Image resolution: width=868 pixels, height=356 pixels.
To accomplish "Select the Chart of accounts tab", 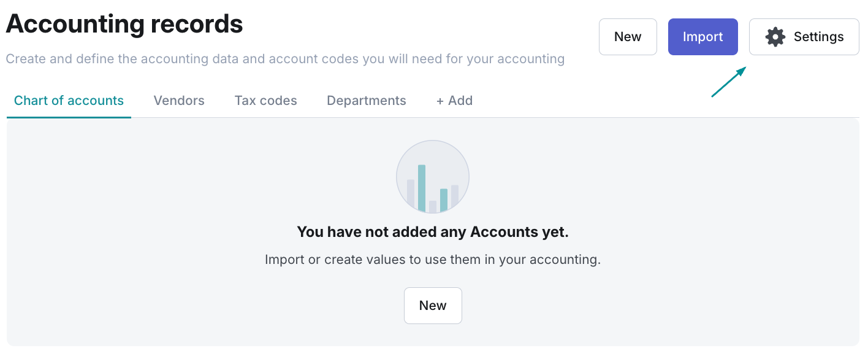I will tap(69, 101).
